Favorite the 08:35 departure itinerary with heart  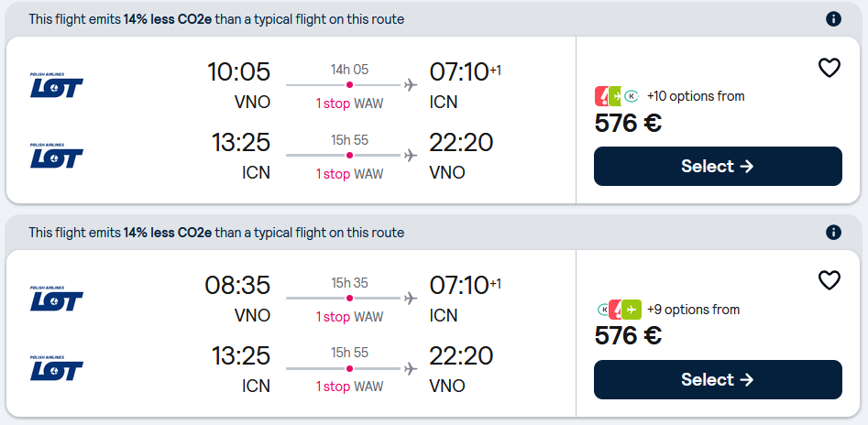pyautogui.click(x=829, y=280)
